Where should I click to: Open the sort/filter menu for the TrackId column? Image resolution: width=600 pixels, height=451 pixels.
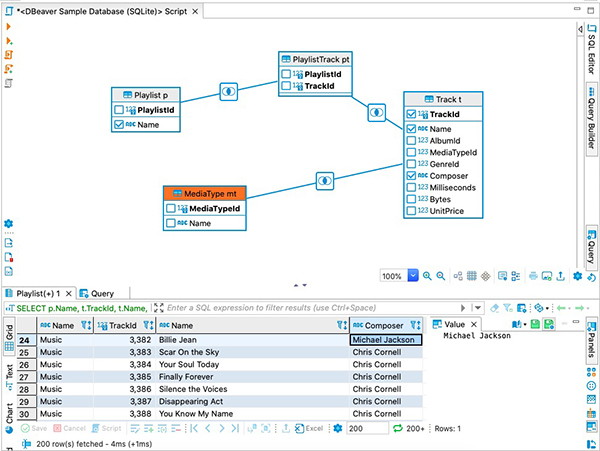coord(148,326)
